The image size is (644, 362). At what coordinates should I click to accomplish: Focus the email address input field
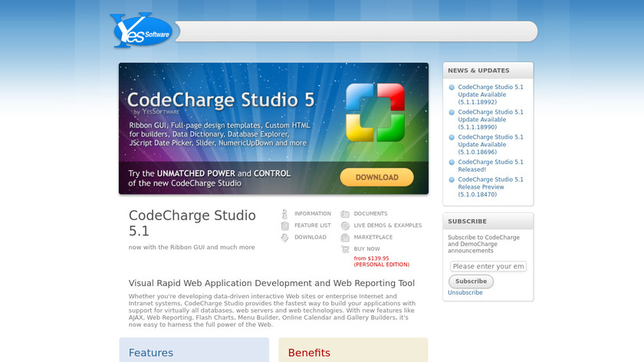488,266
